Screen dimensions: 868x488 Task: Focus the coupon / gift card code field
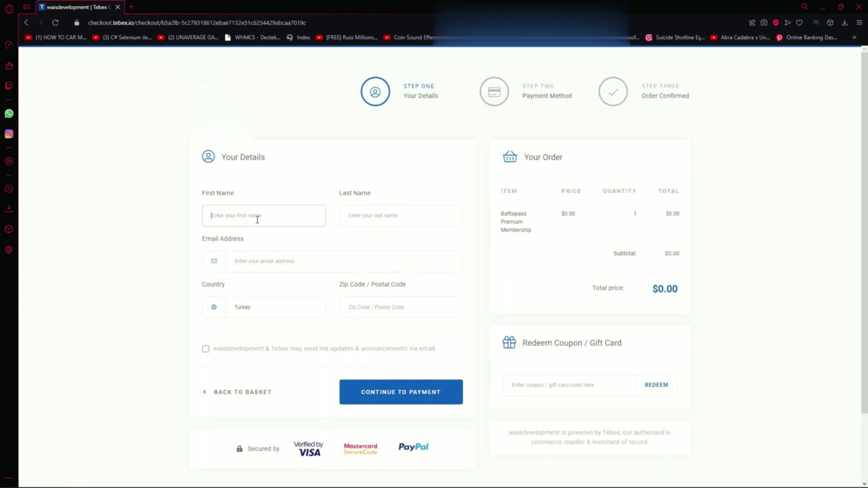click(x=569, y=385)
